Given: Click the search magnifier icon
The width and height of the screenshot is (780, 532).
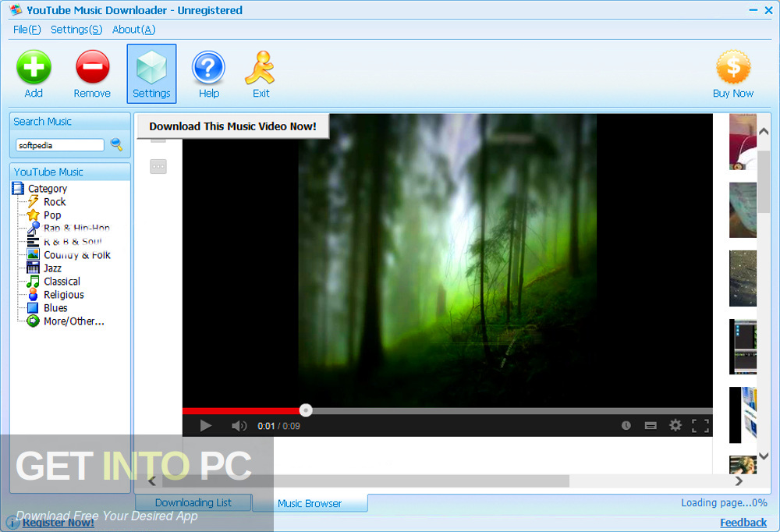Looking at the screenshot, I should 116,144.
